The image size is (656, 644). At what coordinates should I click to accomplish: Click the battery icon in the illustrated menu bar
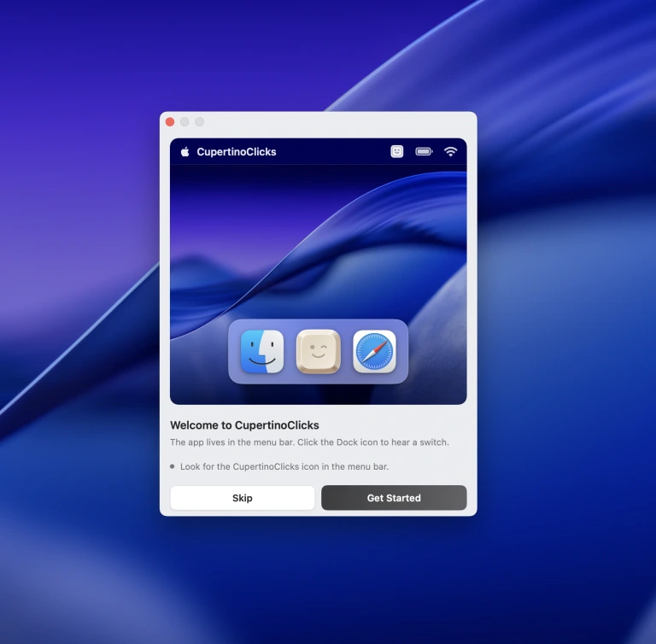tap(424, 151)
